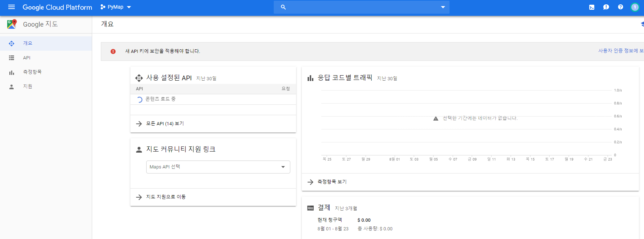Click the $ 0.00 current charge value
The image size is (644, 239).
(x=364, y=220)
